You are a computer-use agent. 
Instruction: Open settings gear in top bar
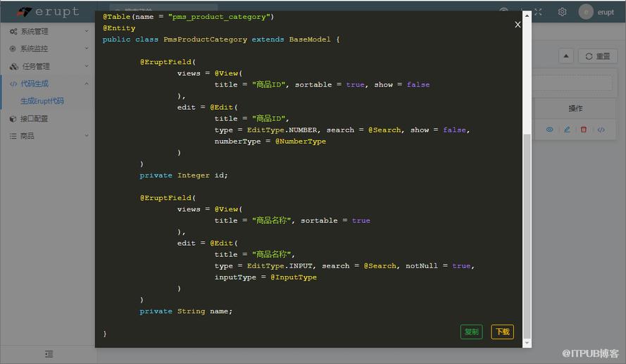coord(562,12)
